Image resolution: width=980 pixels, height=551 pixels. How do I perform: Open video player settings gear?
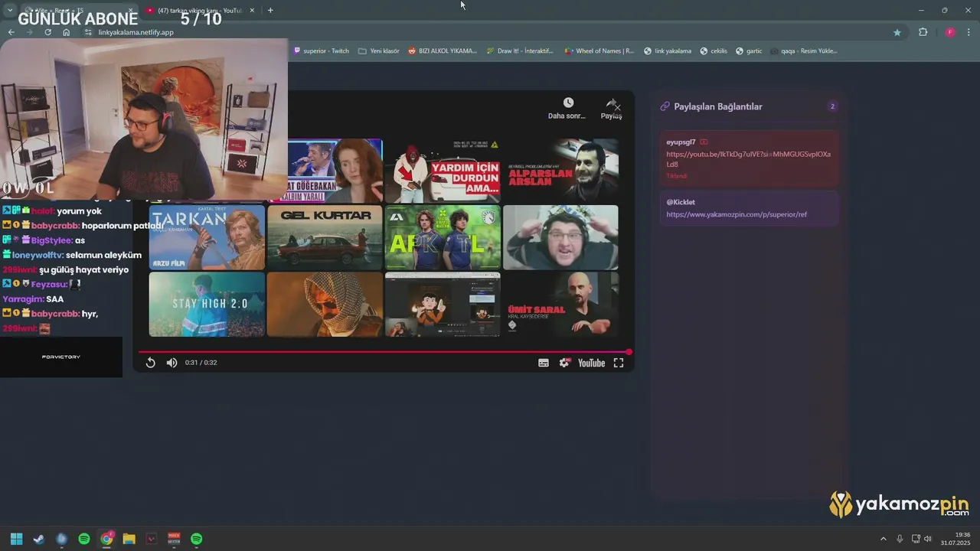pos(565,363)
